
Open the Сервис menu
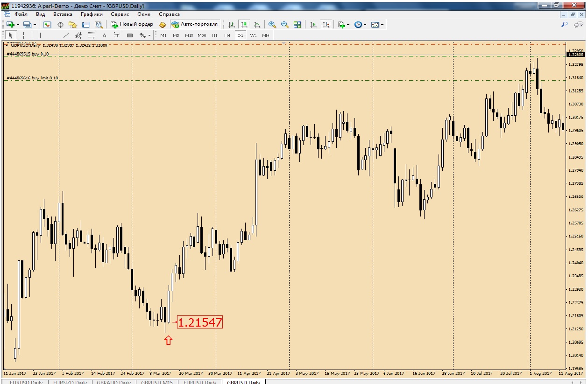click(120, 14)
